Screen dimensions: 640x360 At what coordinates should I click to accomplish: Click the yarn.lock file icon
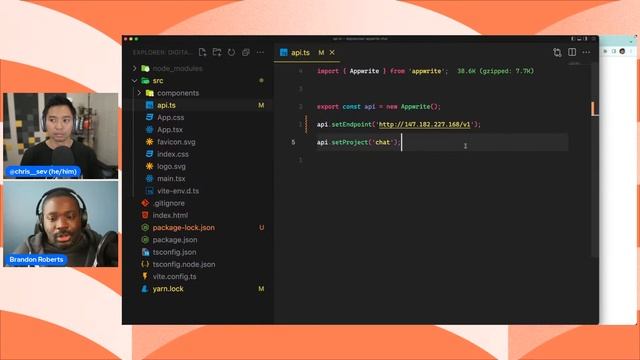tap(145, 289)
